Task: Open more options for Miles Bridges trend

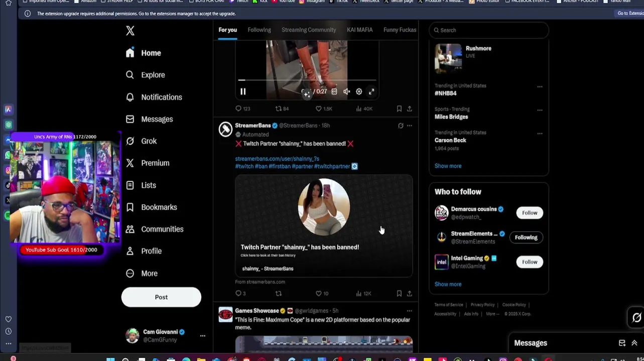Action: tap(540, 110)
